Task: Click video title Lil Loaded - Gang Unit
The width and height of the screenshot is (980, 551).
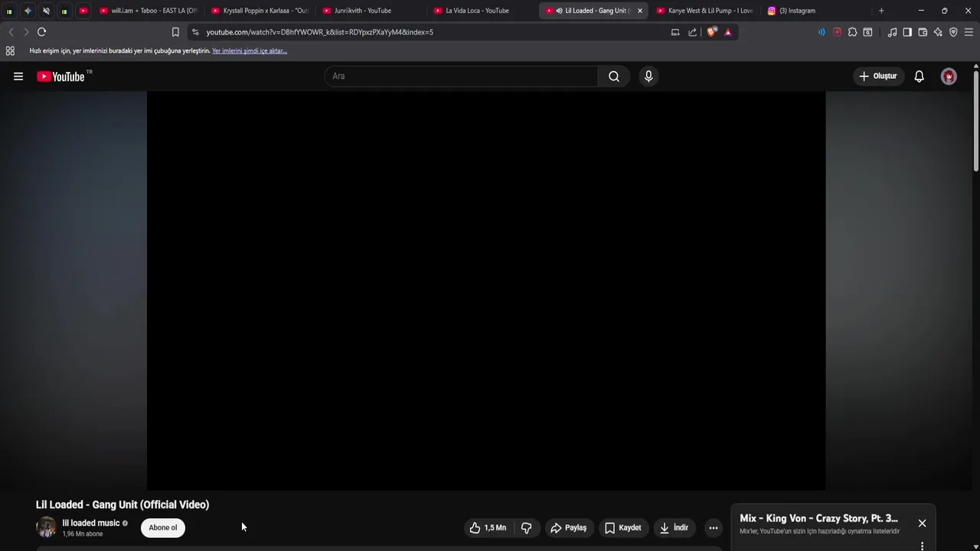Action: click(122, 504)
